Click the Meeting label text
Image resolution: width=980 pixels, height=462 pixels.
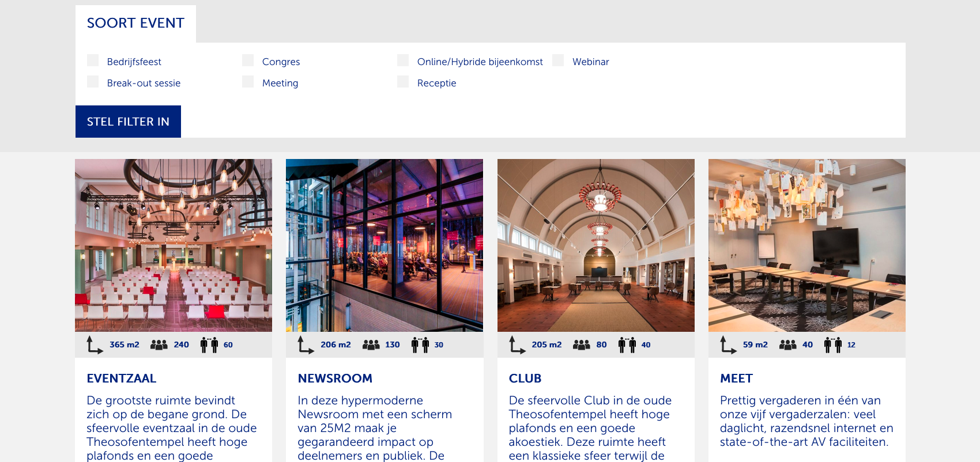tap(280, 83)
